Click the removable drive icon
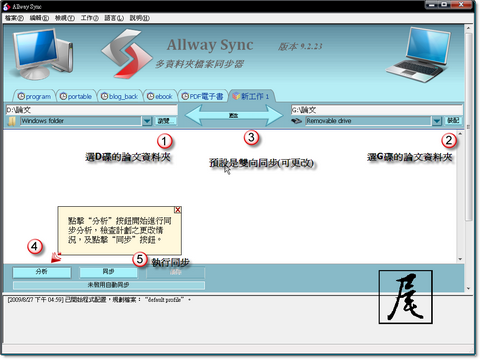The width and height of the screenshot is (480, 360). click(296, 121)
